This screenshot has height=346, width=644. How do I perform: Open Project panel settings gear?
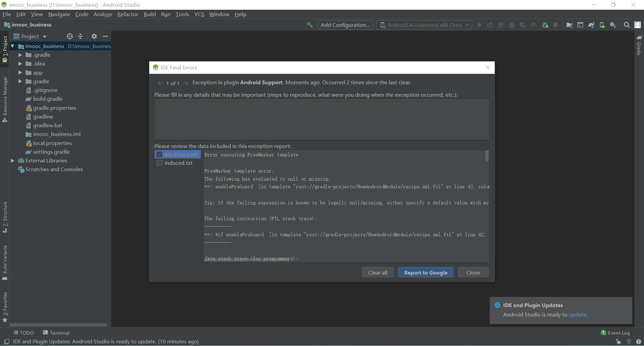click(x=94, y=36)
